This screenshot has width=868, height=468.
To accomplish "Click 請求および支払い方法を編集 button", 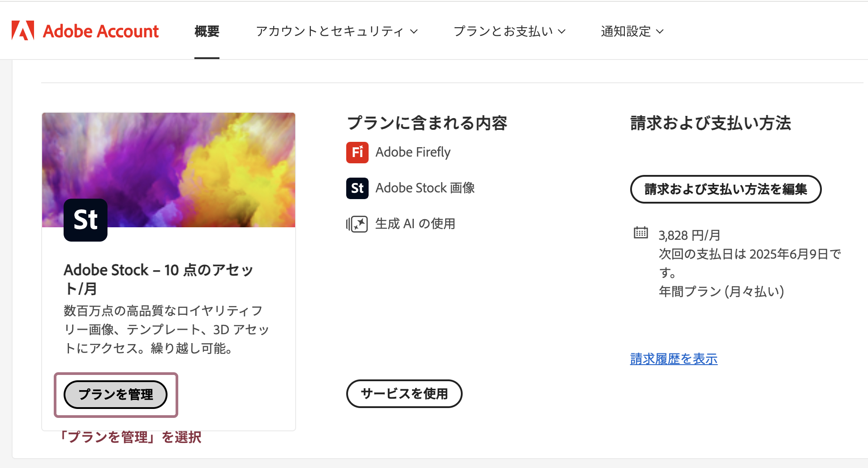I will tap(726, 189).
